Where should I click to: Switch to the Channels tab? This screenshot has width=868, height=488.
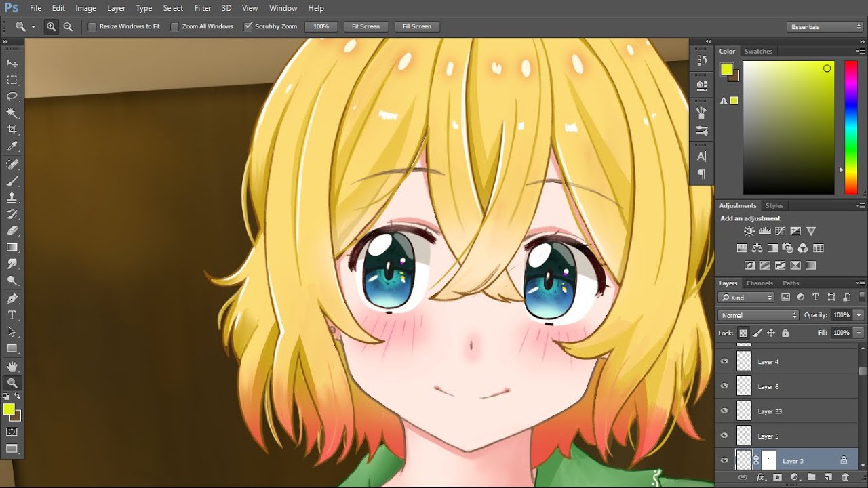[x=759, y=283]
